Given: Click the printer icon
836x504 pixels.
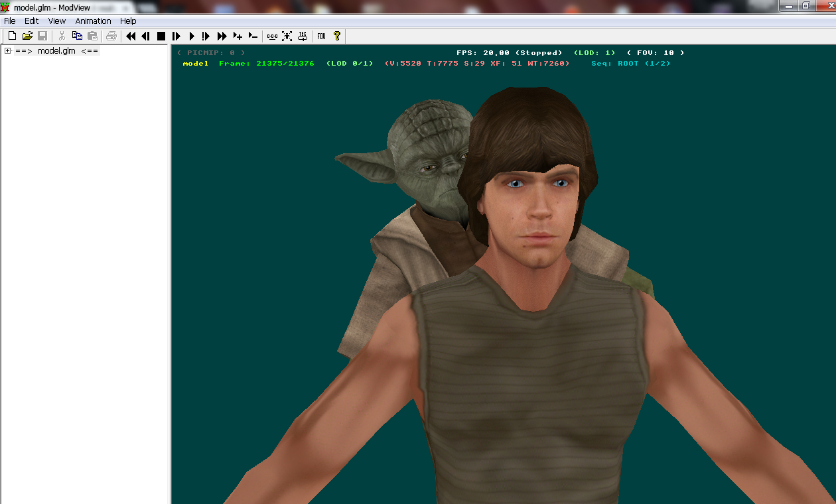Looking at the screenshot, I should click(111, 36).
